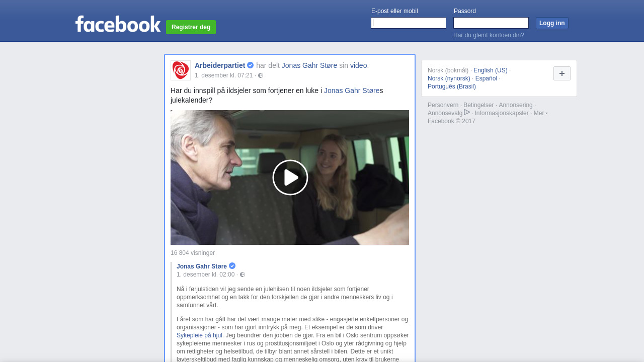The width and height of the screenshot is (644, 362).
Task: Open the Sykepleie på hjul link
Action: point(199,335)
